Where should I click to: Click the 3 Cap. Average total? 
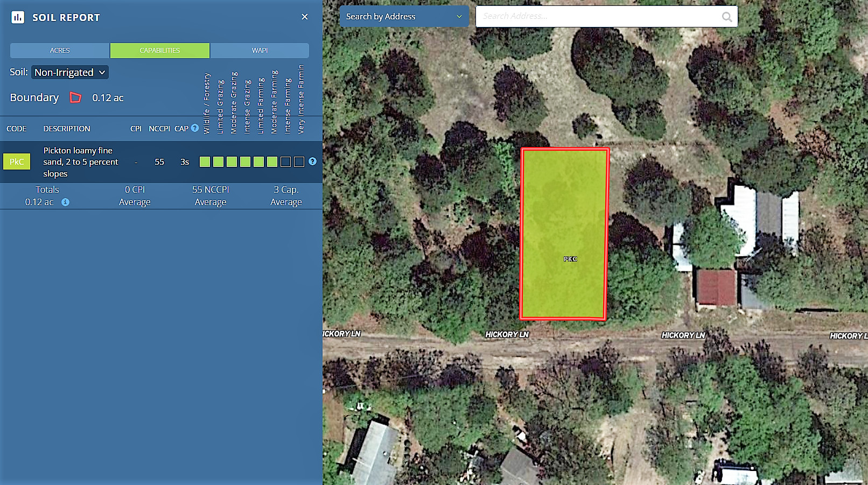pyautogui.click(x=286, y=196)
